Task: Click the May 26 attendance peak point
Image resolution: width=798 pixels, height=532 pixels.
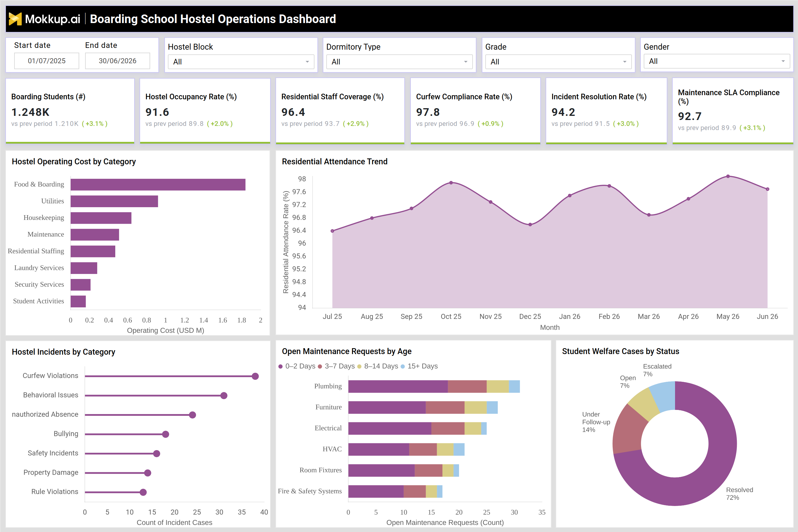Action: [x=728, y=176]
